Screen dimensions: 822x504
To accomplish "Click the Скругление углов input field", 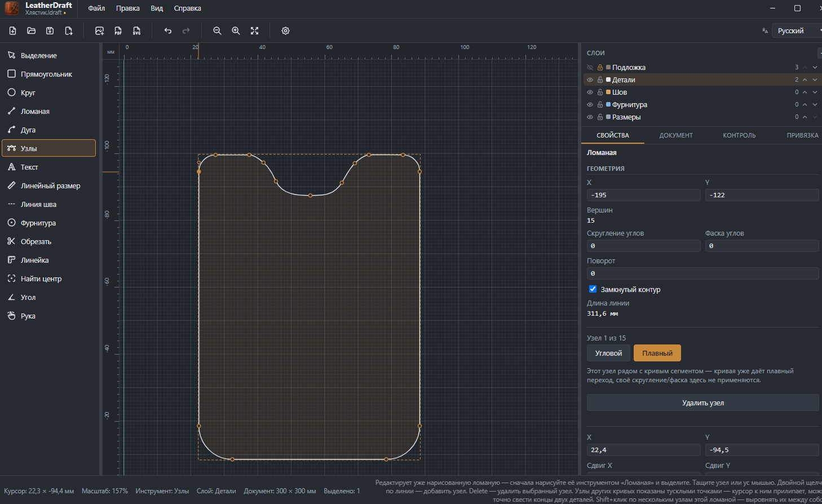I will pos(644,246).
